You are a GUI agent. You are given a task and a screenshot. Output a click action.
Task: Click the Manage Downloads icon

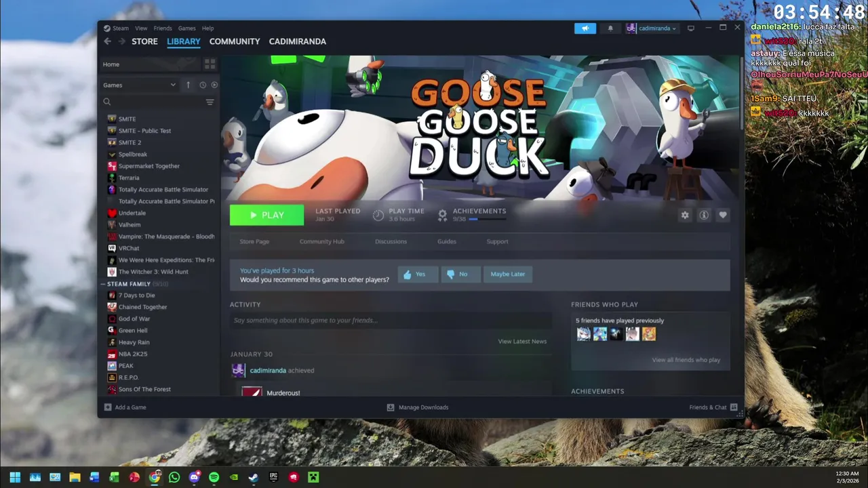point(391,407)
